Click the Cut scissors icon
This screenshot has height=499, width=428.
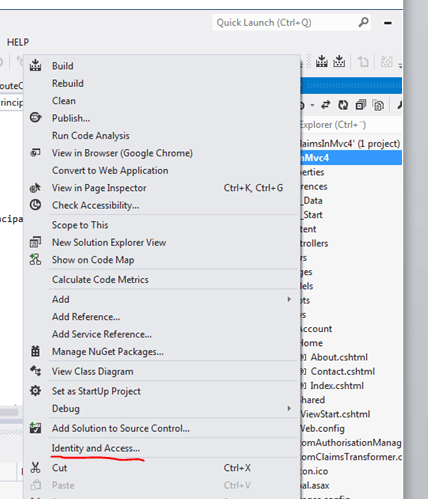click(35, 467)
